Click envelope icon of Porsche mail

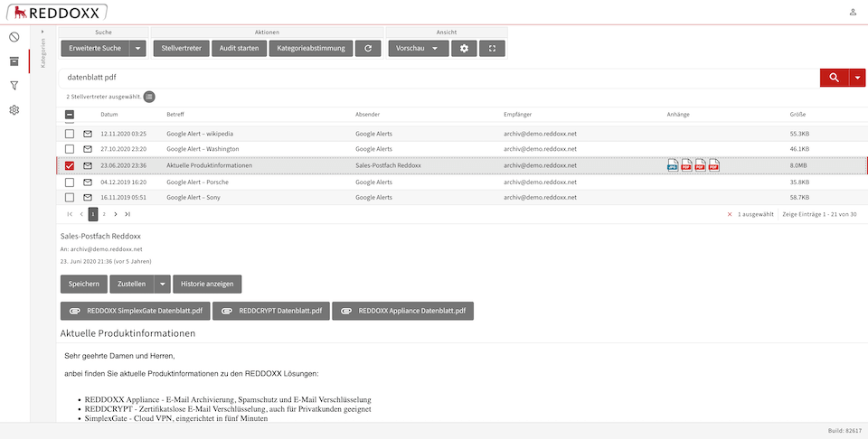click(x=88, y=182)
